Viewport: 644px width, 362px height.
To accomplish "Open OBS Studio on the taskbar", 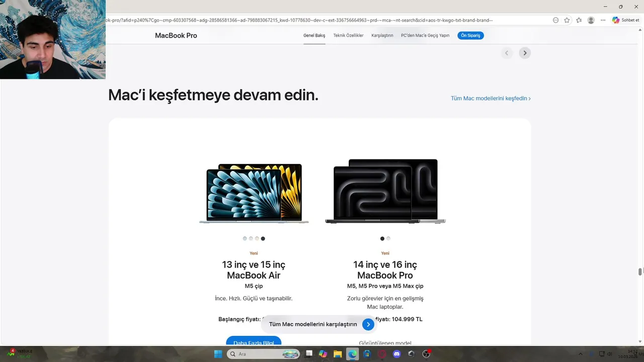I will (426, 354).
